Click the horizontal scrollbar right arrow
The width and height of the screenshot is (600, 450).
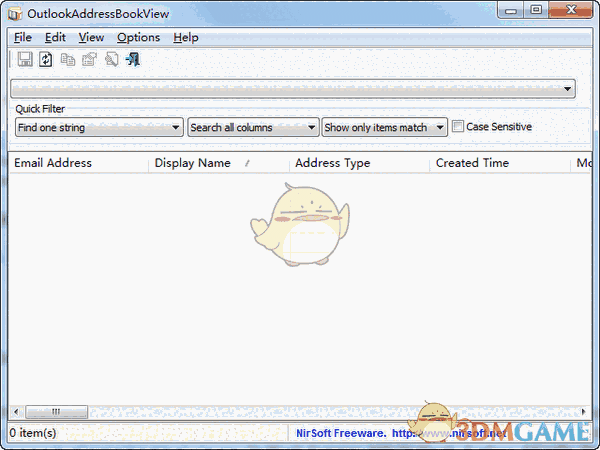click(584, 412)
